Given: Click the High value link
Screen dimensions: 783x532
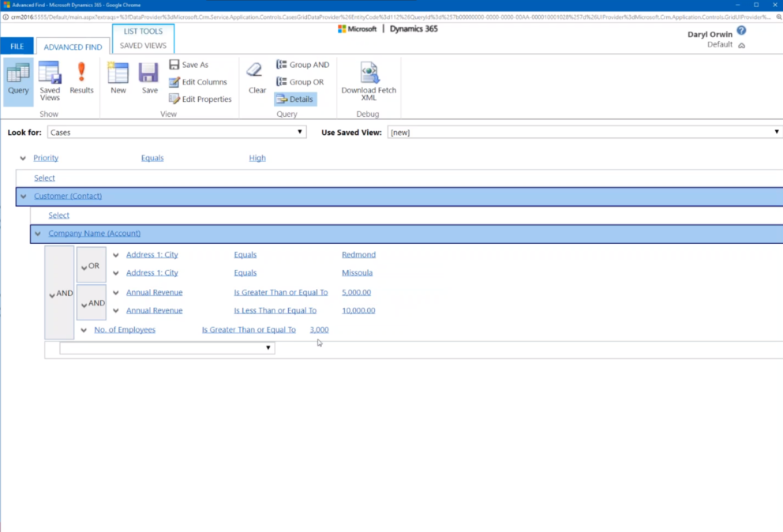Looking at the screenshot, I should (257, 158).
